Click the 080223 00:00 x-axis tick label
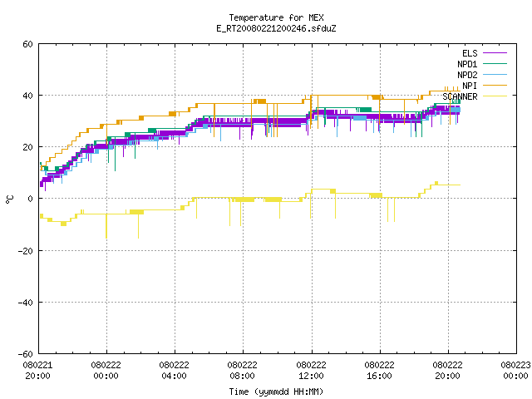 515,371
